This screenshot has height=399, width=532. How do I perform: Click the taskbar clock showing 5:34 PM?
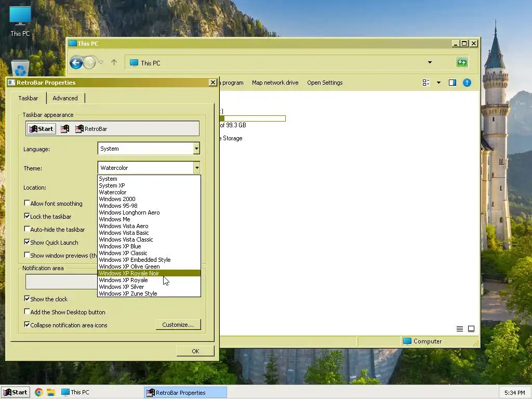(x=515, y=393)
